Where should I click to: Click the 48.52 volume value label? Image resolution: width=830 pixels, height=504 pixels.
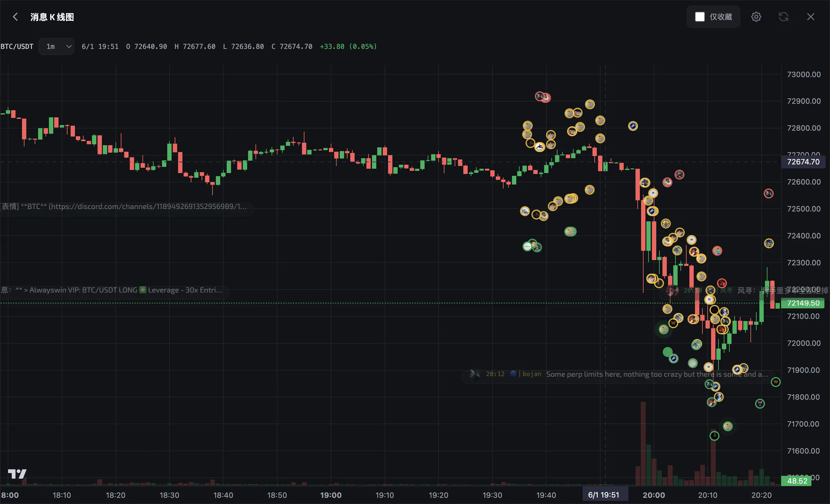pos(797,481)
